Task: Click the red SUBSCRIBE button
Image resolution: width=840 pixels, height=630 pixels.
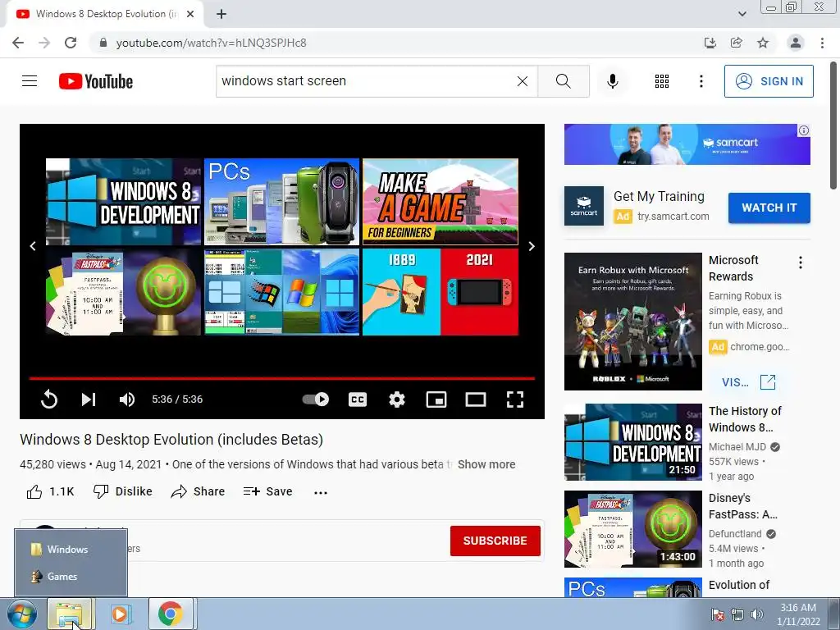Action: pyautogui.click(x=495, y=541)
